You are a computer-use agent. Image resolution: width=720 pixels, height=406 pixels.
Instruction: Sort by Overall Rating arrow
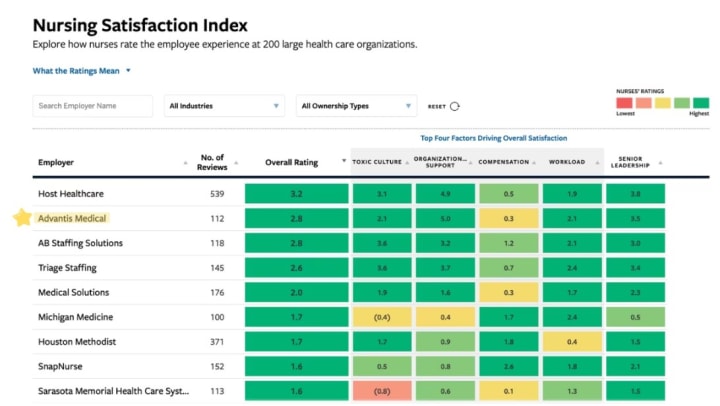344,161
